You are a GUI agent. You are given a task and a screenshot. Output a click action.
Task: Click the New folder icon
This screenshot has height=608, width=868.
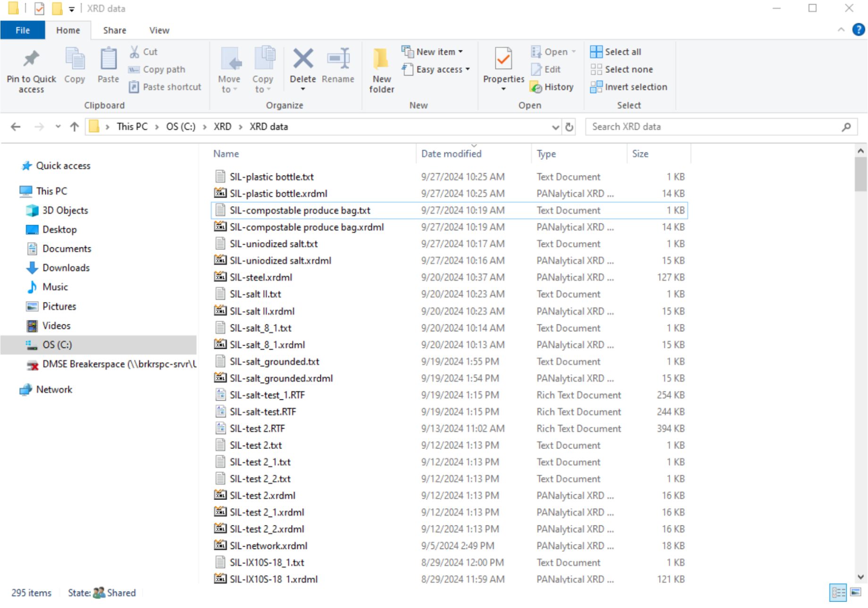pyautogui.click(x=381, y=60)
